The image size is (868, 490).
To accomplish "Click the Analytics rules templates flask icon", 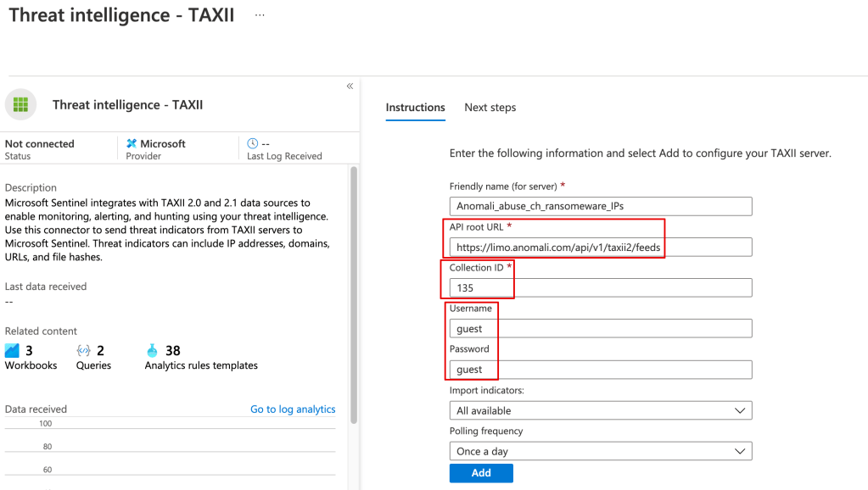I will (152, 350).
